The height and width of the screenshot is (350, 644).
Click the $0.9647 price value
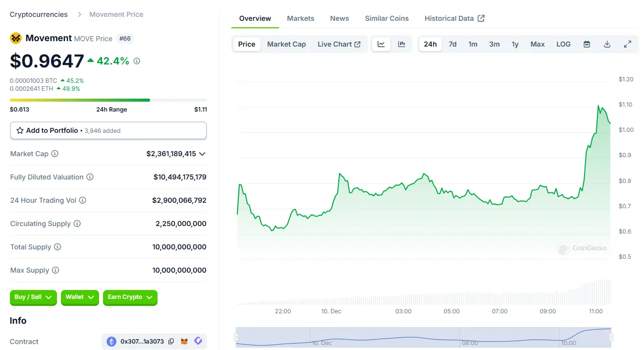(x=47, y=61)
